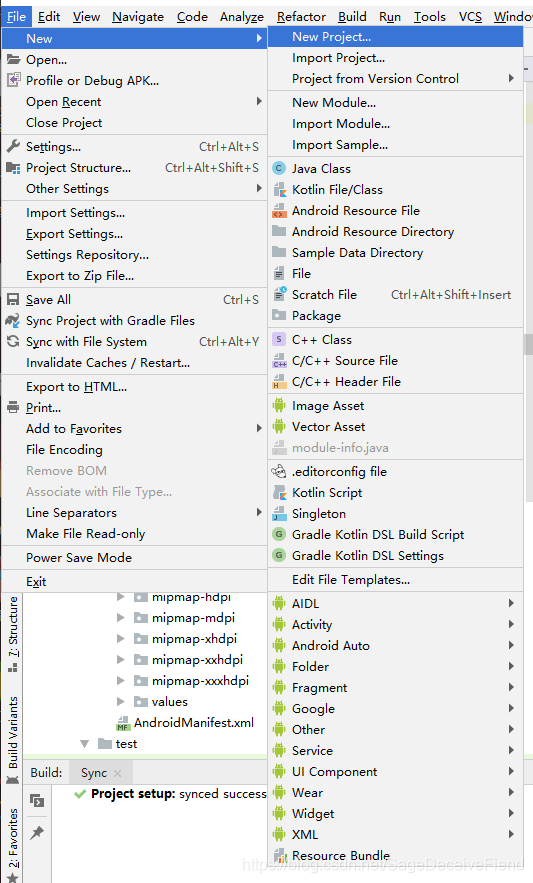
Task: Click the Image Asset android icon
Action: (279, 405)
